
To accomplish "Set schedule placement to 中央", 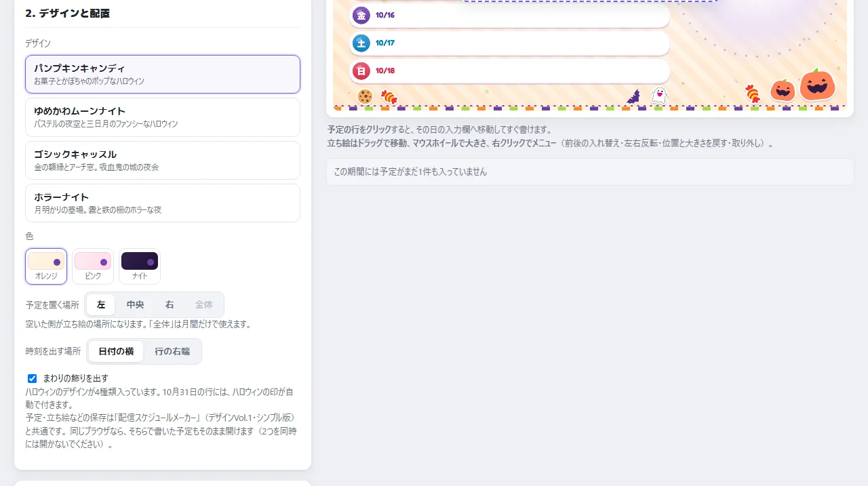I will coord(136,305).
